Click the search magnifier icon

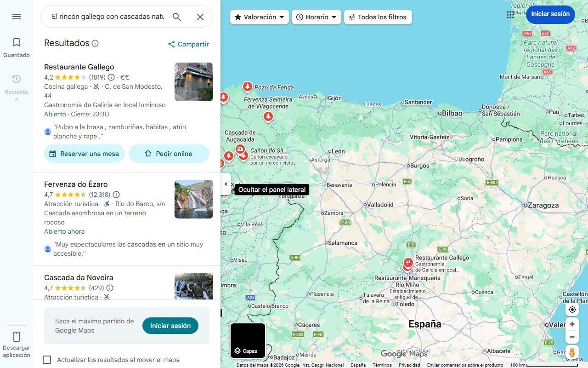coord(176,17)
